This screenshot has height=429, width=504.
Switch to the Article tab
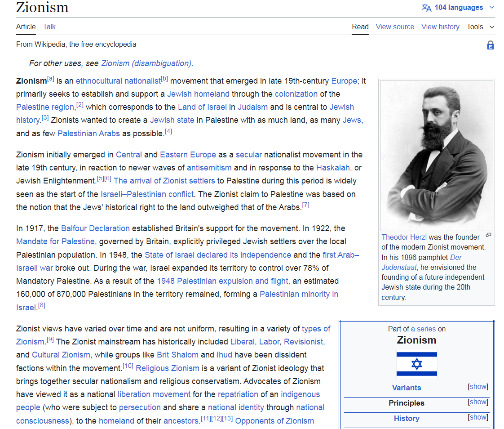pos(26,27)
